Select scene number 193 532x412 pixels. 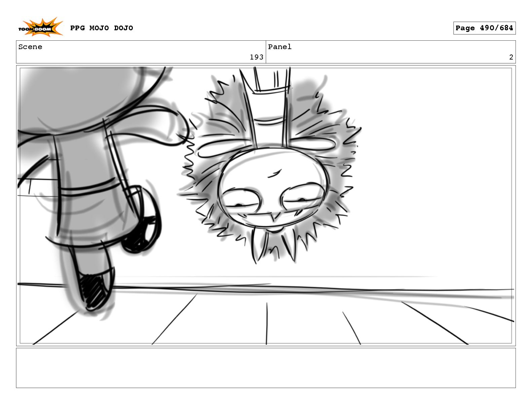[257, 57]
